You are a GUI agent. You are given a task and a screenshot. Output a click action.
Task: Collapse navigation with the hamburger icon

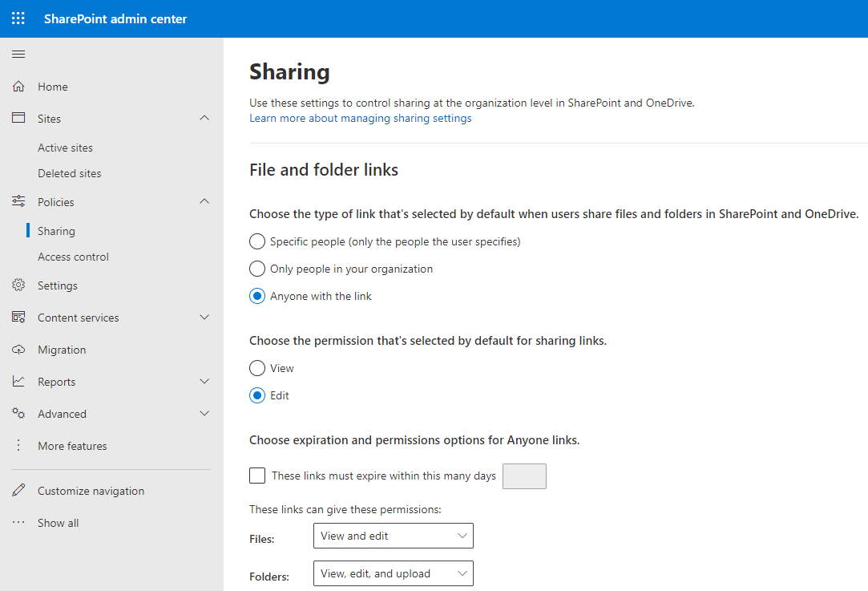point(18,55)
